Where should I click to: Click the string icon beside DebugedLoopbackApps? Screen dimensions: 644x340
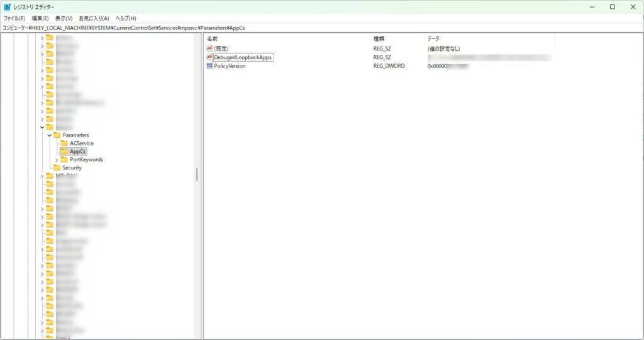[209, 57]
